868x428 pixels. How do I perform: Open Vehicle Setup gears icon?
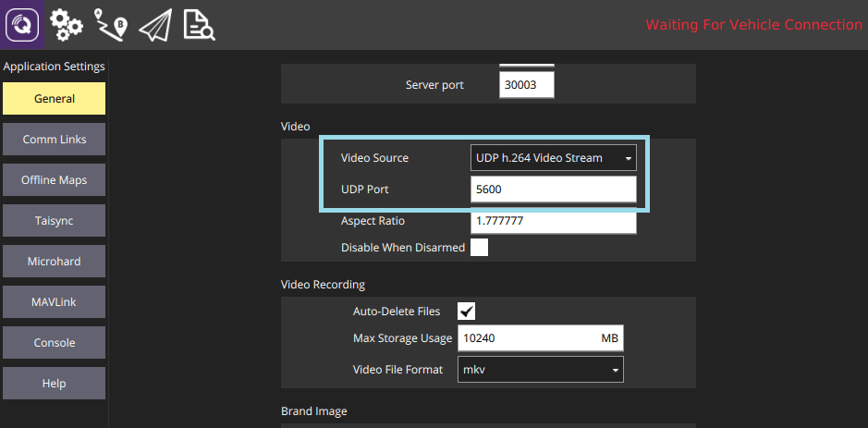[x=67, y=25]
